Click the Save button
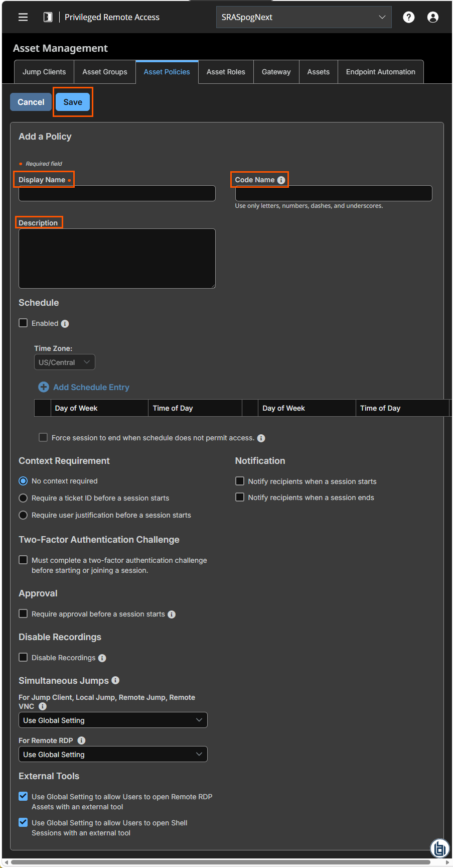The image size is (453, 868). pyautogui.click(x=73, y=102)
